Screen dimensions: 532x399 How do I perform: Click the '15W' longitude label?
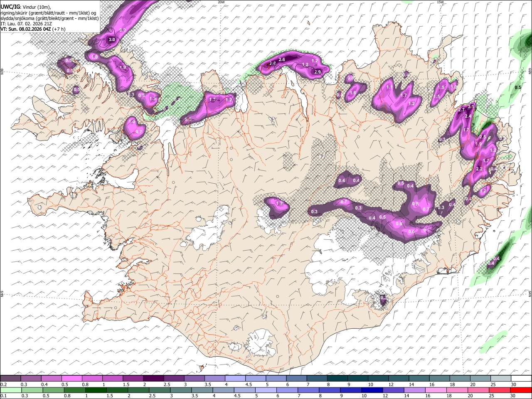coord(440,2)
